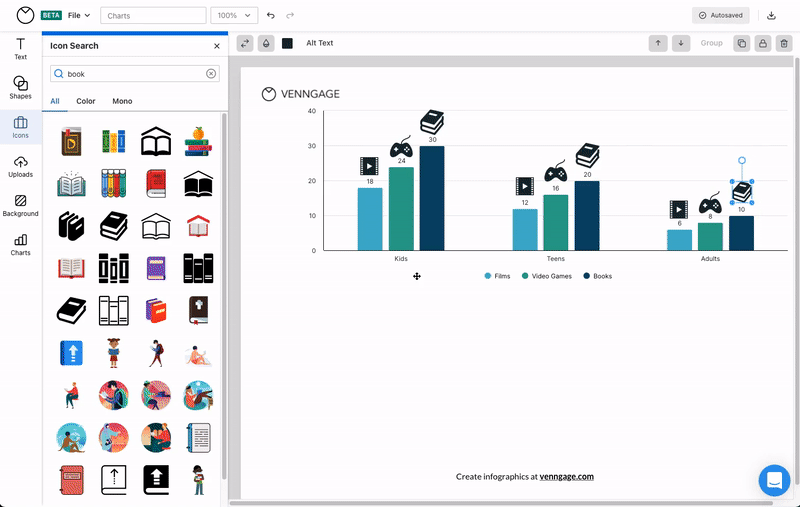800x507 pixels.
Task: Open the Text tool in sidebar
Action: point(20,49)
